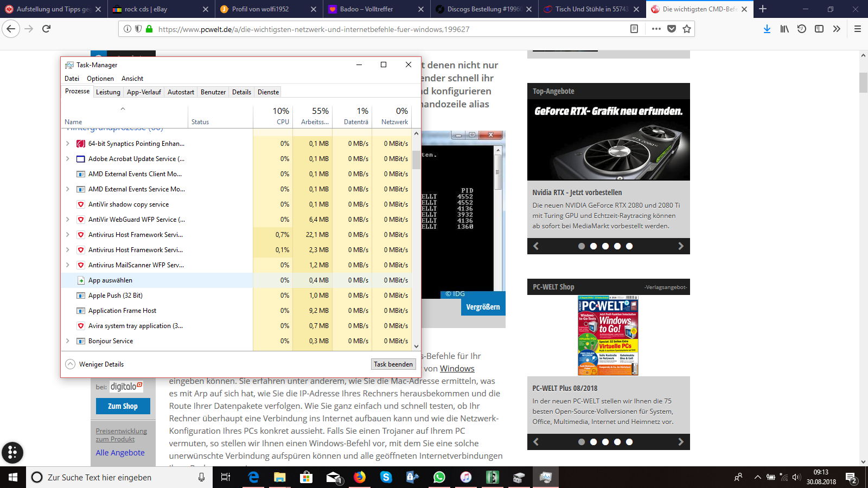This screenshot has width=868, height=488.
Task: Open Firefox downloads arrow icon
Action: pos(767,29)
